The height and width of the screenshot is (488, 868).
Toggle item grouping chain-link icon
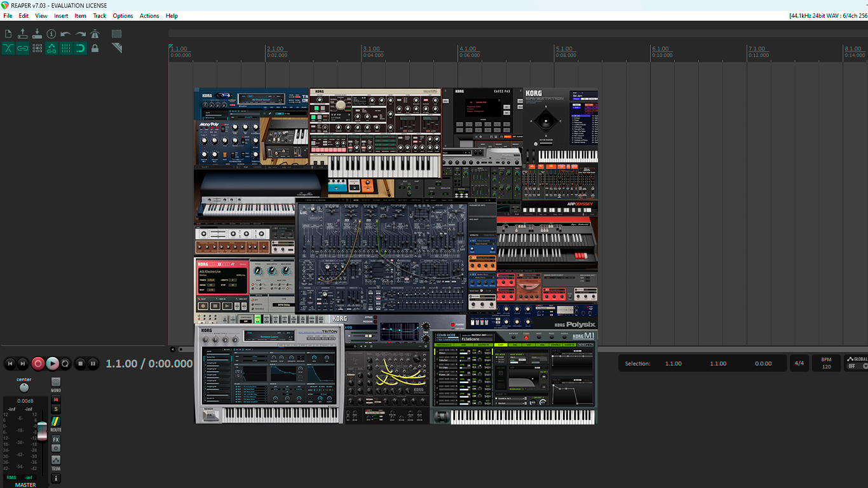(x=23, y=48)
